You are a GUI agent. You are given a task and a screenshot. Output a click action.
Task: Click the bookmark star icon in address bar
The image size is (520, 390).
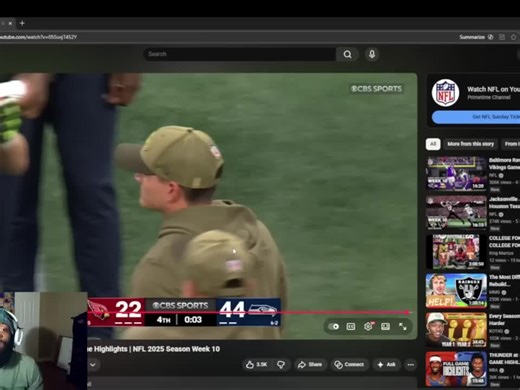[514, 37]
